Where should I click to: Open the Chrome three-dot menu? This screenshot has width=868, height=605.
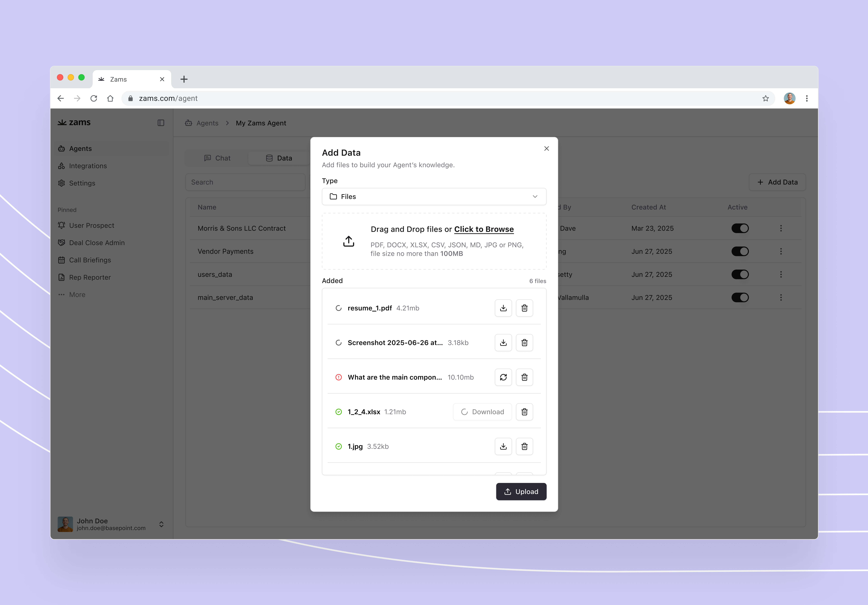click(x=807, y=98)
